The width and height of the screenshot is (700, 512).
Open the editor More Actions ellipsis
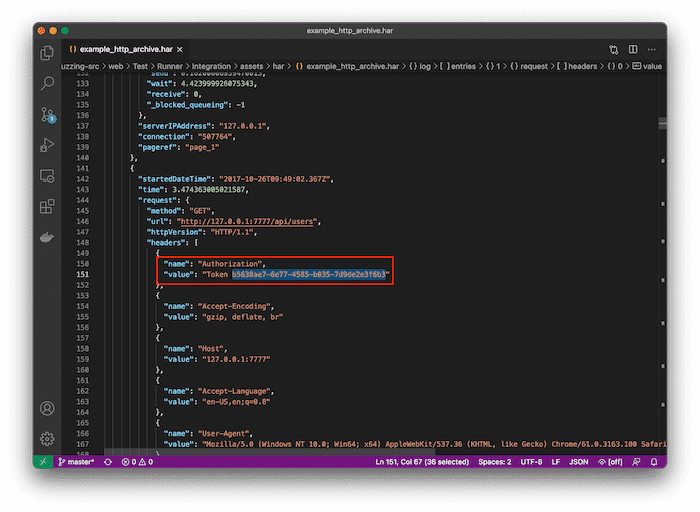coord(652,49)
